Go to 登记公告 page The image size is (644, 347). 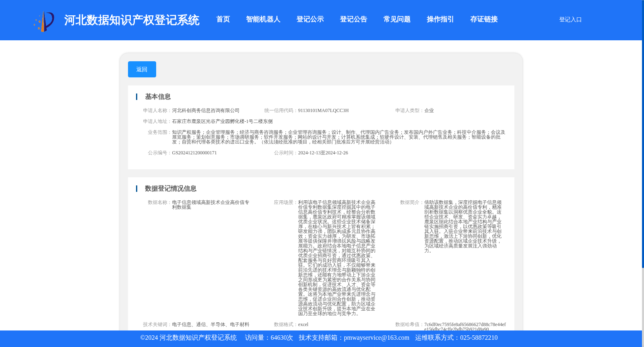click(x=353, y=19)
